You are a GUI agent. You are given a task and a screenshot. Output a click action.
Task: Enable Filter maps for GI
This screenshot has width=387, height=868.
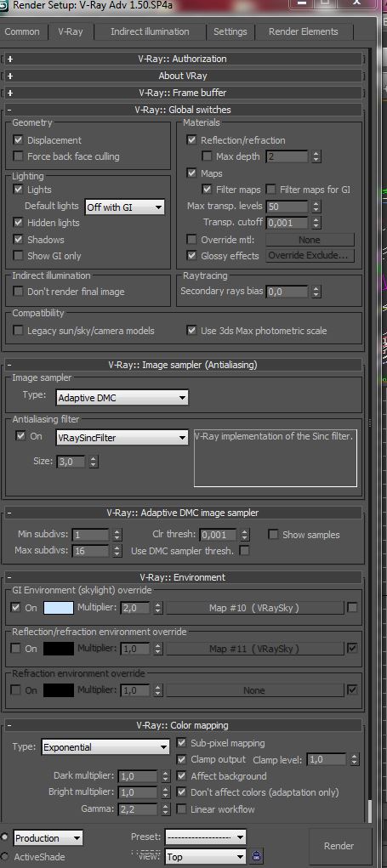coord(270,190)
